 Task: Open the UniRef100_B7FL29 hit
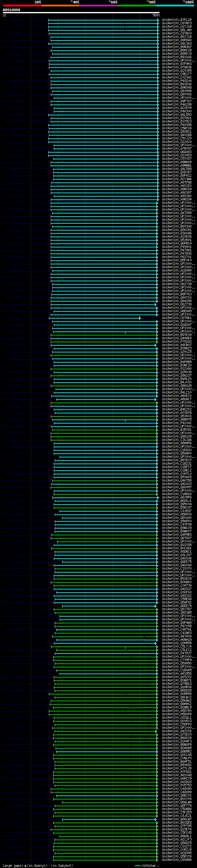coord(177,20)
